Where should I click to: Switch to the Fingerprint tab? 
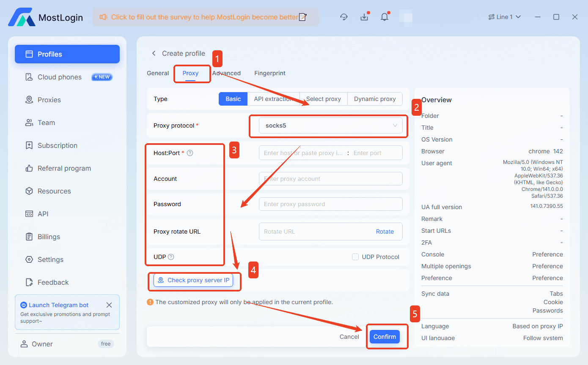click(x=269, y=73)
